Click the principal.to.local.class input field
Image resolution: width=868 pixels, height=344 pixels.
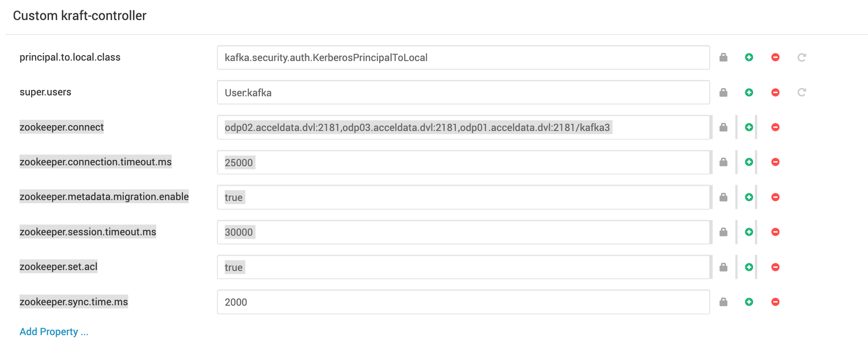pyautogui.click(x=463, y=57)
